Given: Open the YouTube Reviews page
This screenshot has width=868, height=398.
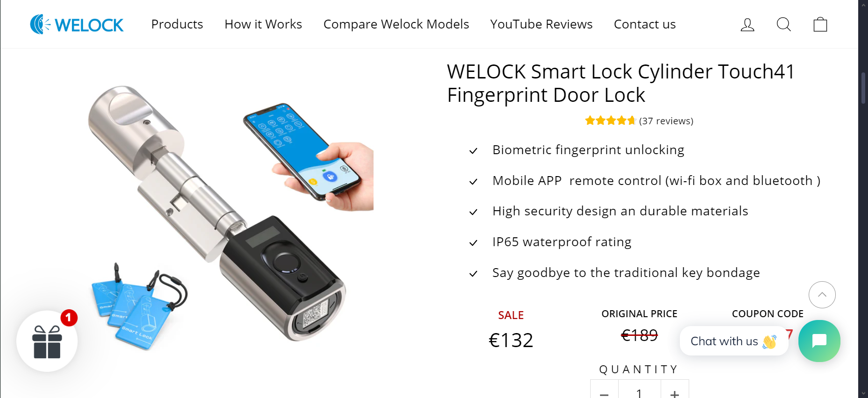Looking at the screenshot, I should pyautogui.click(x=541, y=24).
